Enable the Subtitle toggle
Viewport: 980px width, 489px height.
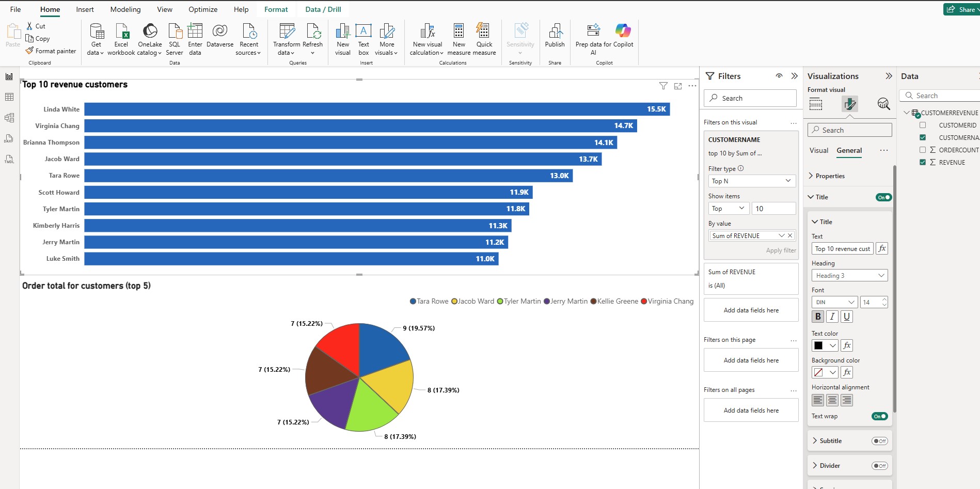(879, 441)
